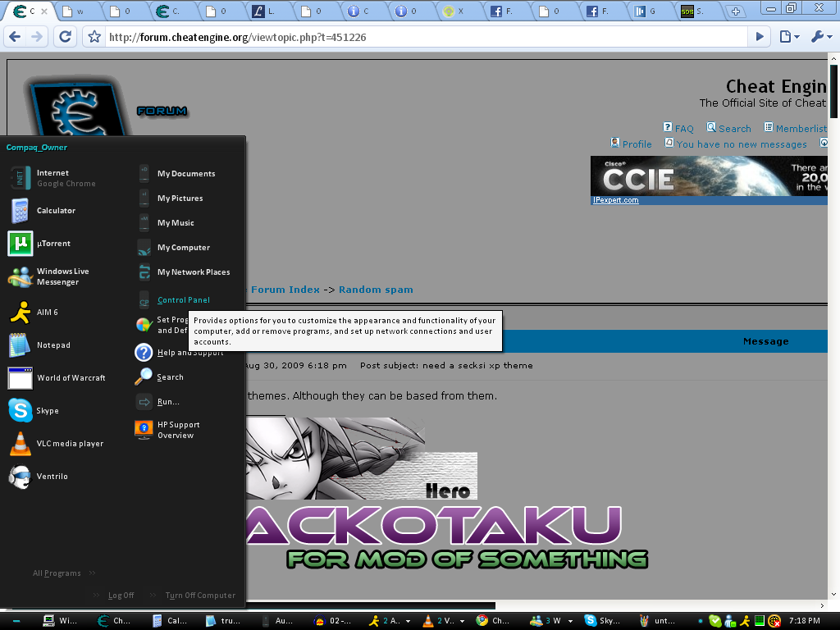Click the Hero anime signature image
840x630 pixels.
tap(362, 459)
